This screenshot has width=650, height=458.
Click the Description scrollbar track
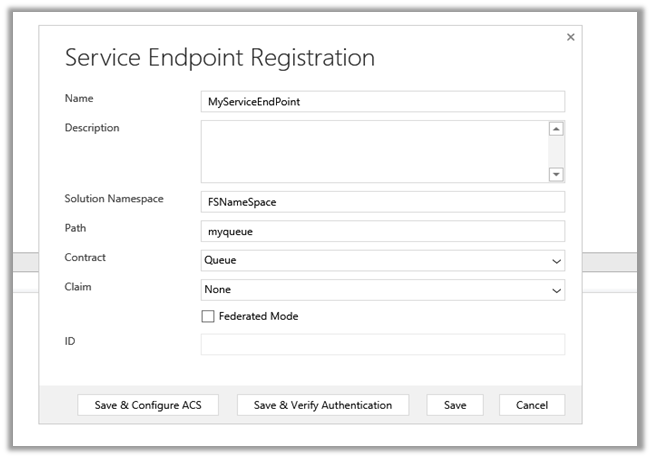[557, 151]
